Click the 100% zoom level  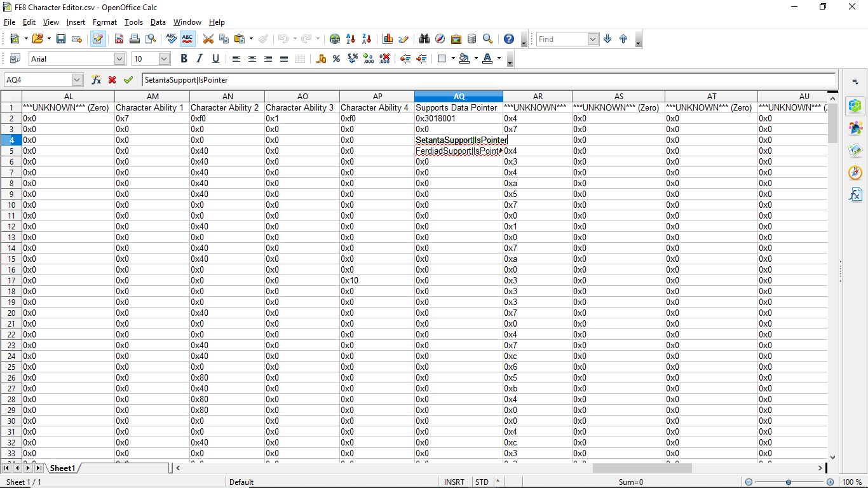[x=851, y=482]
